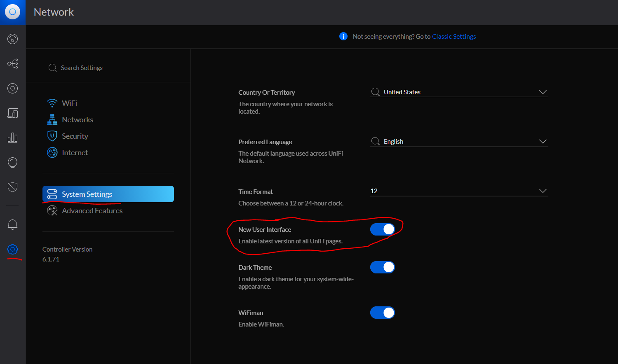618x364 pixels.
Task: Select WiFi in settings menu
Action: [69, 103]
